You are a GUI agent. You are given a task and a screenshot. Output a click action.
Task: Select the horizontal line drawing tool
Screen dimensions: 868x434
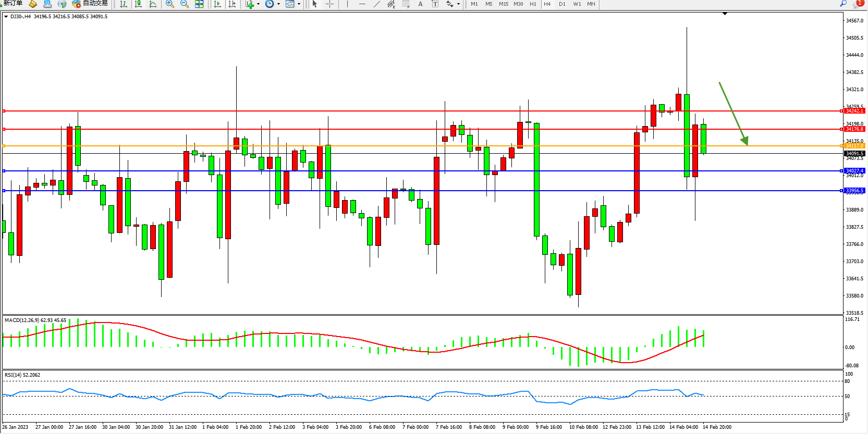click(362, 4)
